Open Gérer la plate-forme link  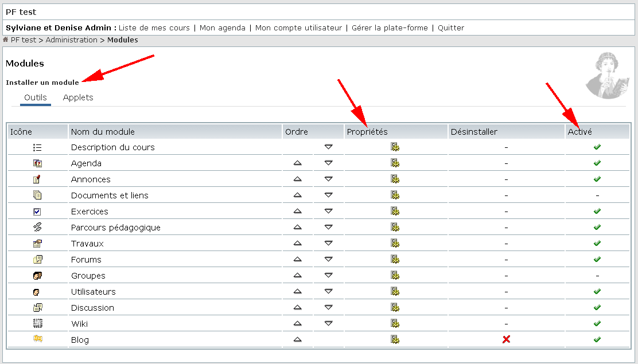[x=390, y=28]
